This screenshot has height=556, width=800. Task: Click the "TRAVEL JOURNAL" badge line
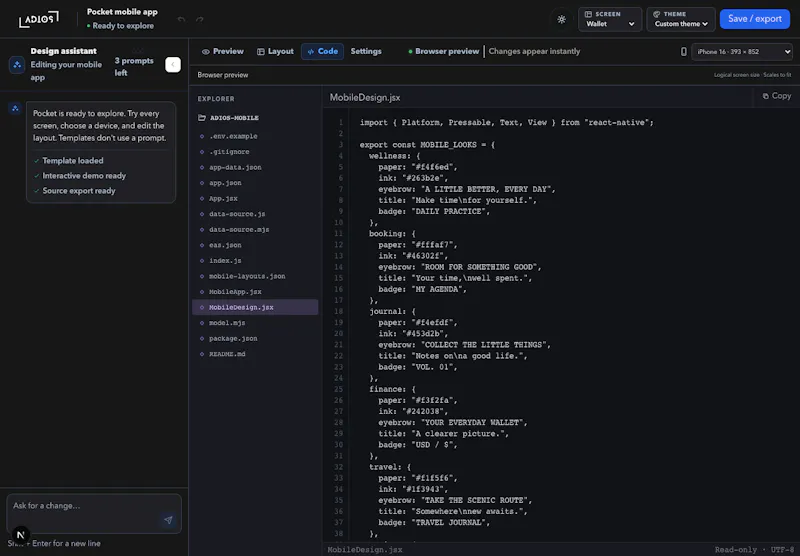pos(434,522)
